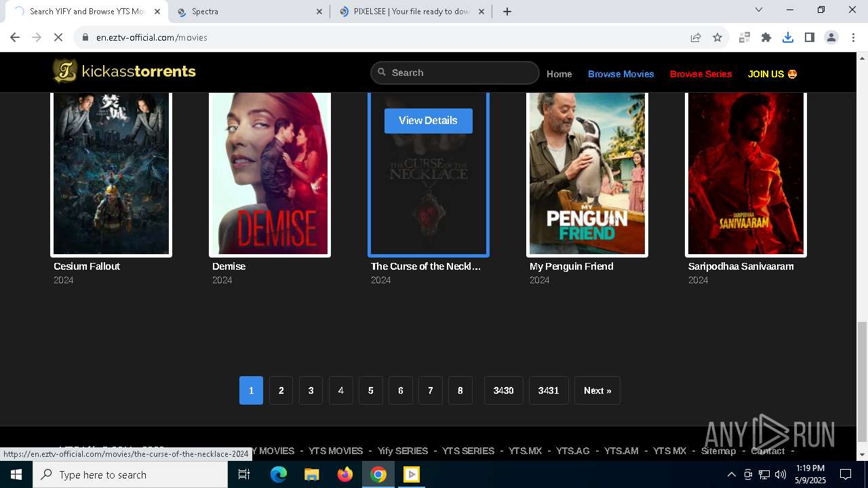Select Chrome icon on taskbar
Image resolution: width=868 pixels, height=488 pixels.
click(x=378, y=474)
